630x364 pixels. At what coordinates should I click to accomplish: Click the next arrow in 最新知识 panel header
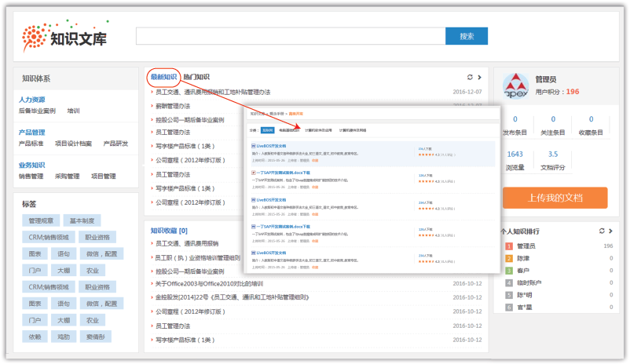click(x=479, y=77)
